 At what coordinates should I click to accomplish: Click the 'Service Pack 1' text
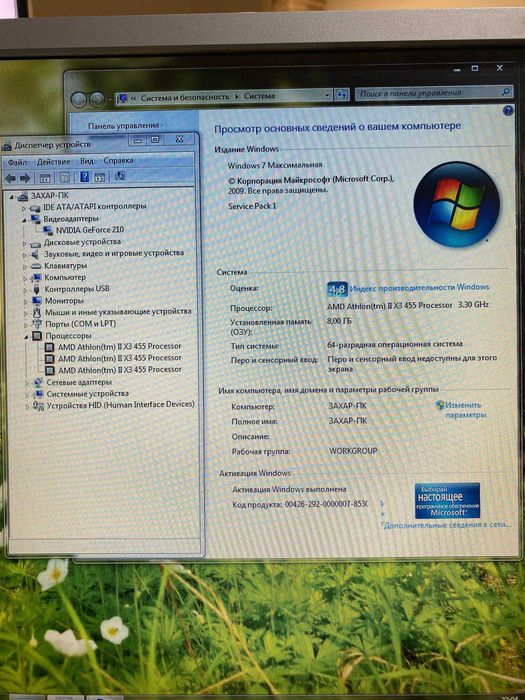[x=252, y=206]
